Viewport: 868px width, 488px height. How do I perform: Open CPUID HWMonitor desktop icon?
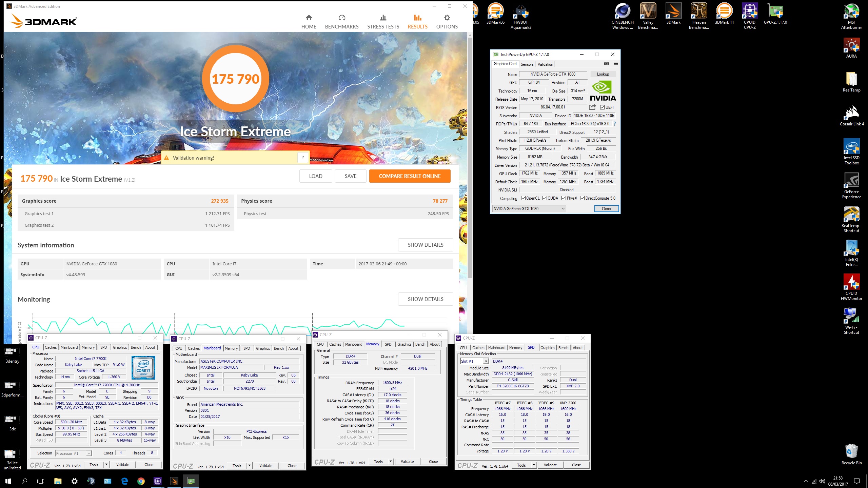tap(851, 287)
